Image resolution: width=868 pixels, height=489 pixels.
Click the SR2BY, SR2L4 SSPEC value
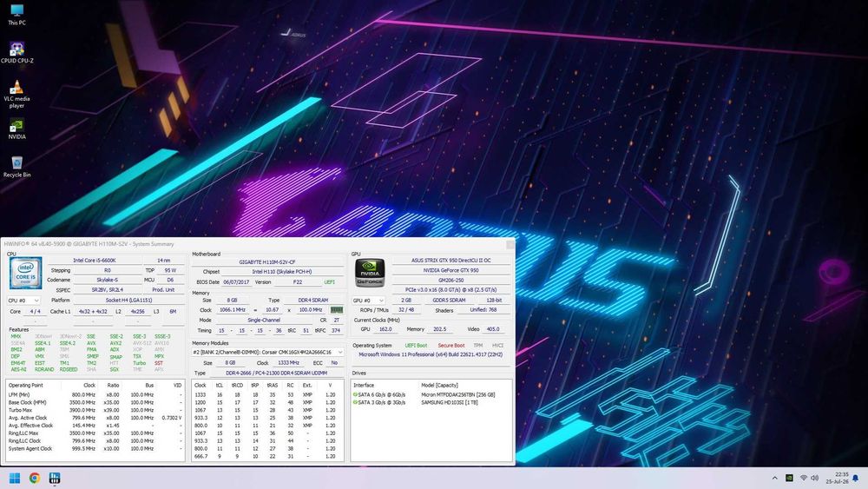pos(107,289)
